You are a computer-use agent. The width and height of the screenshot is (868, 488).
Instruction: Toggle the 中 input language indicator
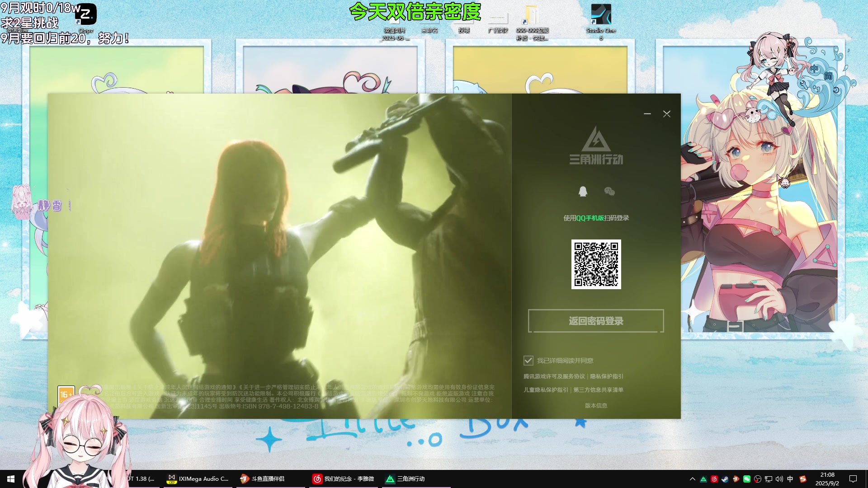(x=790, y=479)
